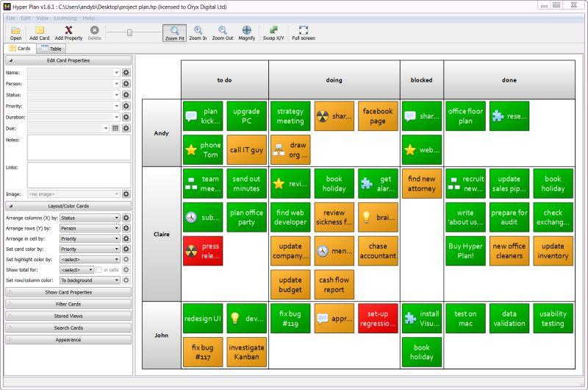Open the Person dropdown
The image size is (588, 390).
117,84
